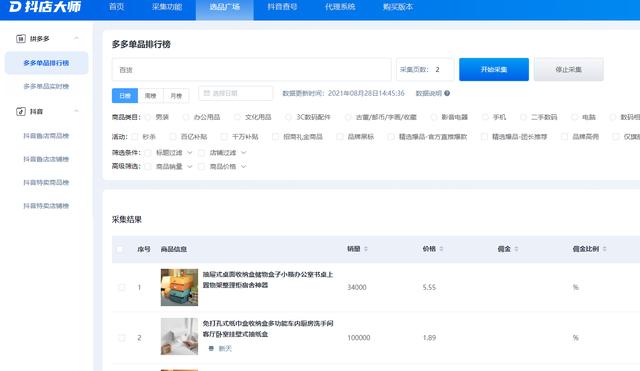Enable the 百亿补贴 activity checkbox

(173, 137)
